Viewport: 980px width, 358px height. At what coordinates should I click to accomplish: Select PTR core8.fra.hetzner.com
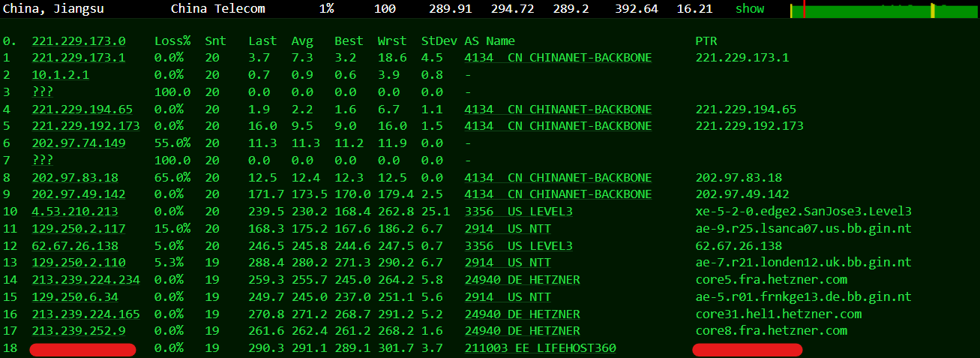click(772, 331)
